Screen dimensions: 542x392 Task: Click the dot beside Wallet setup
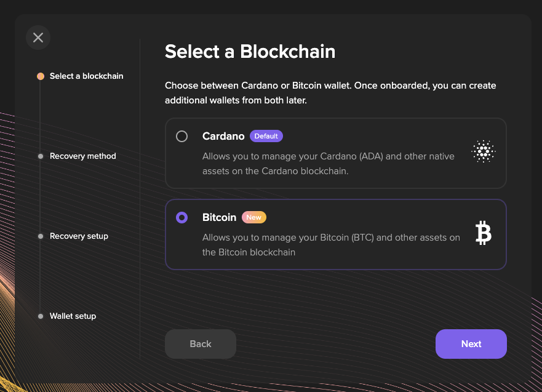41,316
